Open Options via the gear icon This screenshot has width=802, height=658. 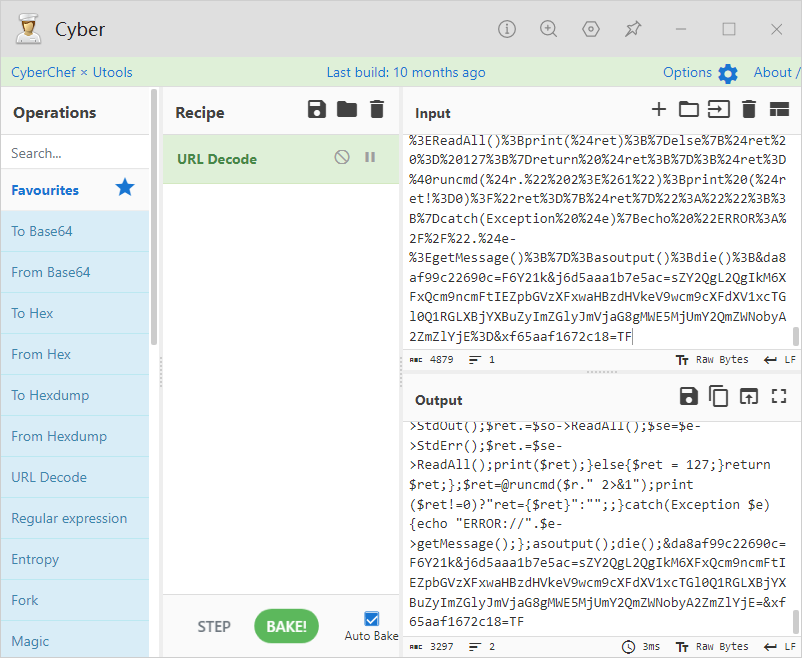point(728,74)
